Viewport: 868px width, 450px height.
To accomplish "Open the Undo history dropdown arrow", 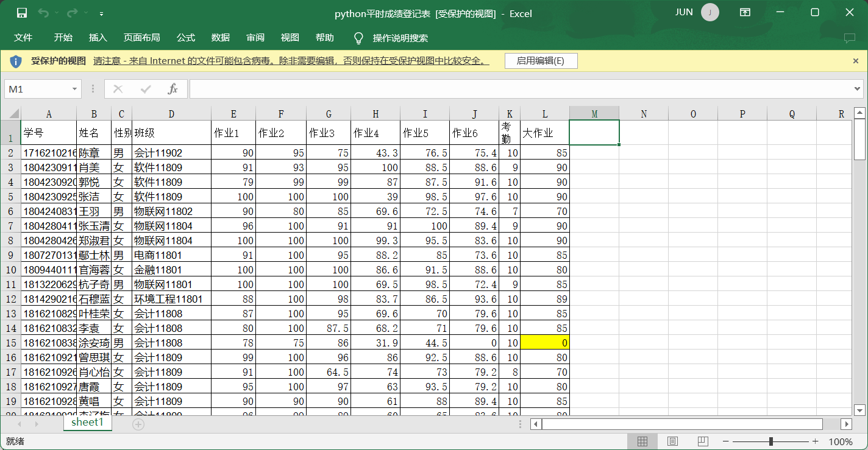I will [56, 13].
